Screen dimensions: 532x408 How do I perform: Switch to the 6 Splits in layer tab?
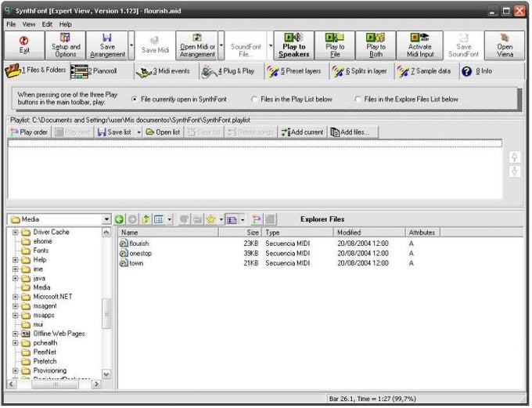pyautogui.click(x=360, y=71)
